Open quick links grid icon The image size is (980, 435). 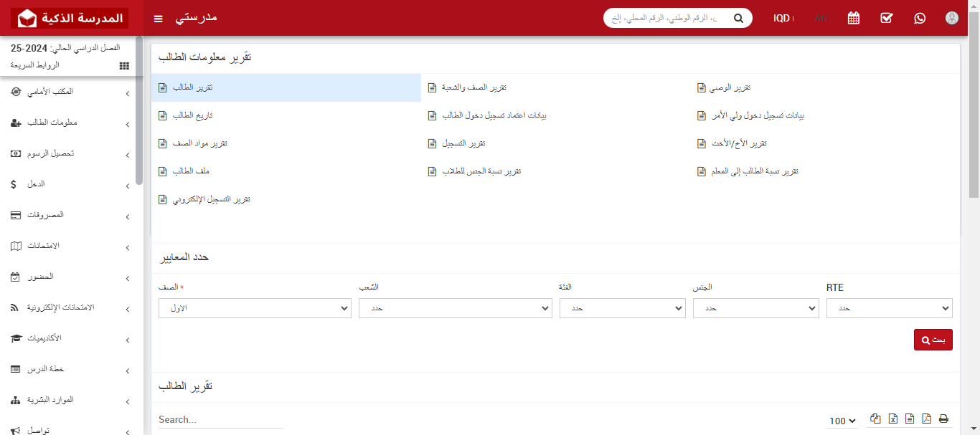pyautogui.click(x=124, y=65)
